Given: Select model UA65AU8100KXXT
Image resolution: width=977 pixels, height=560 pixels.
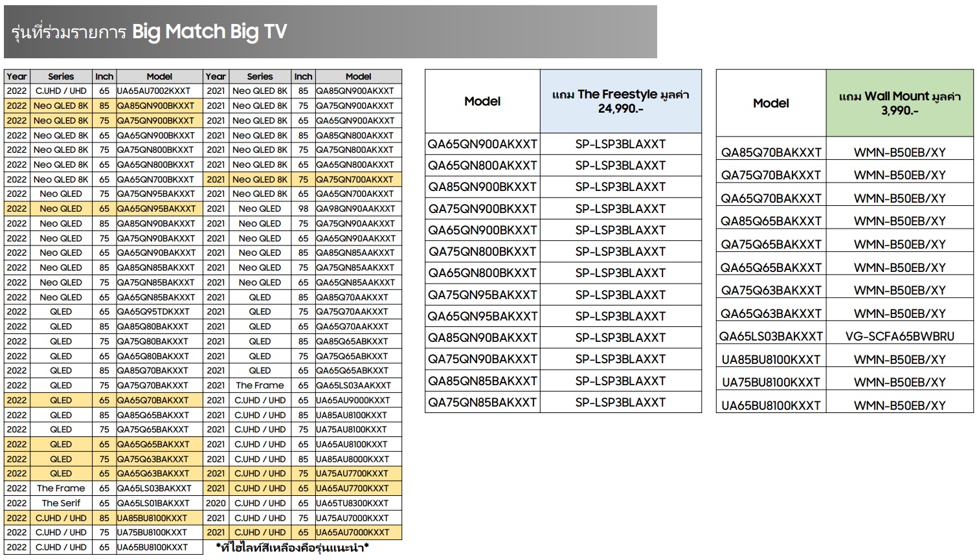Looking at the screenshot, I should coord(358,444).
